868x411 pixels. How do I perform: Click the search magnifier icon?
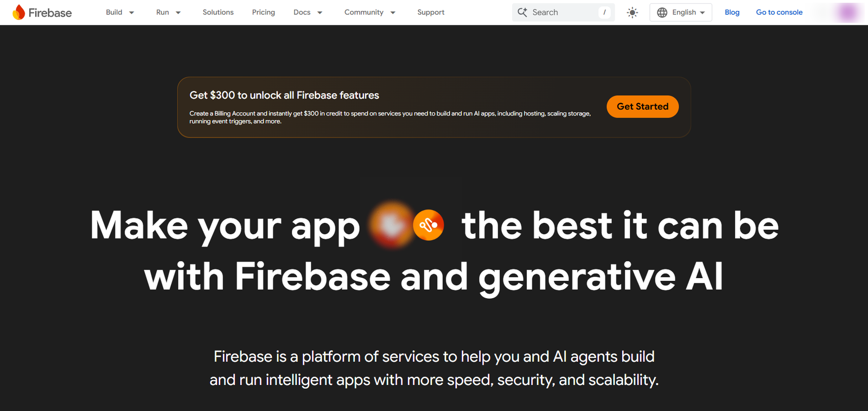522,12
